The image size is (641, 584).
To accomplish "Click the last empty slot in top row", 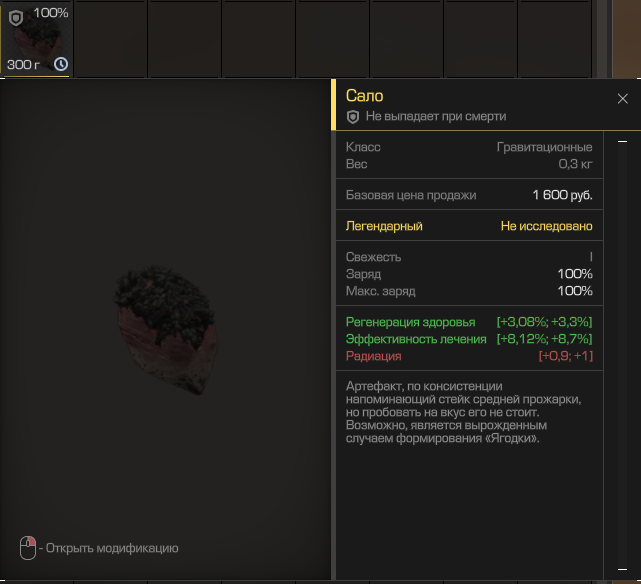I will pyautogui.click(x=554, y=39).
